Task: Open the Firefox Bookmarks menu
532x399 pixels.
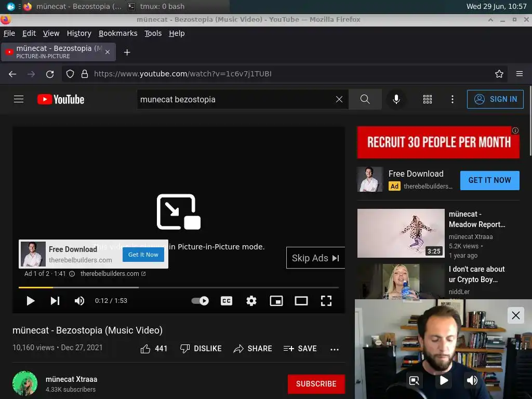Action: click(x=118, y=33)
